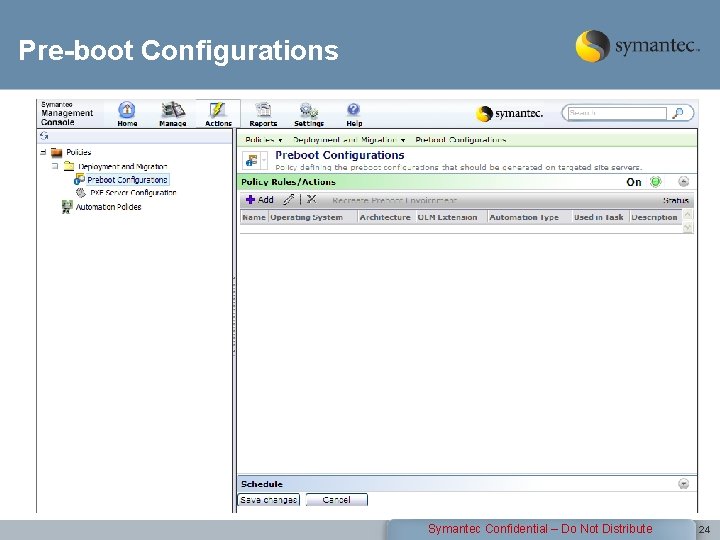Open the Settings gears icon
The width and height of the screenshot is (720, 540).
[309, 113]
